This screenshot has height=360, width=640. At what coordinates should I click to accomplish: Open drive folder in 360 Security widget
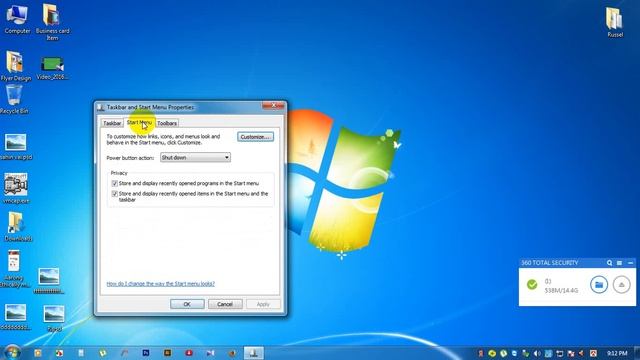pyautogui.click(x=599, y=284)
